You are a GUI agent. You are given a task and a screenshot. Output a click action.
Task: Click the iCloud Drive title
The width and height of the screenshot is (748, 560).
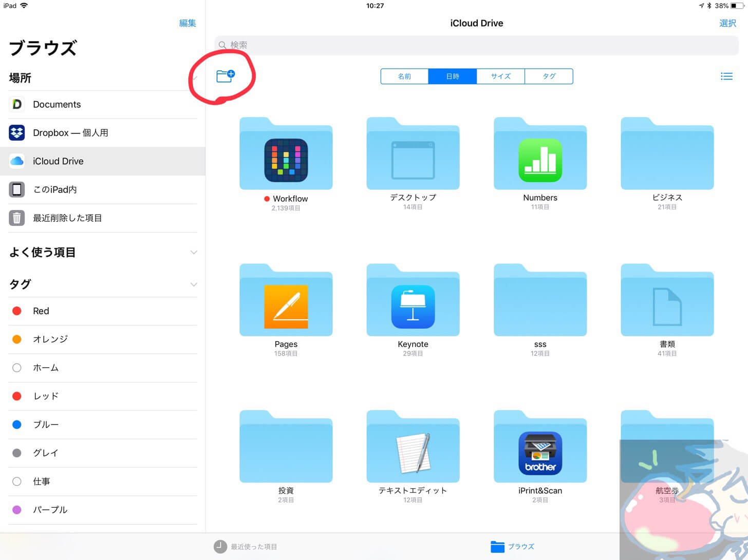(x=477, y=23)
